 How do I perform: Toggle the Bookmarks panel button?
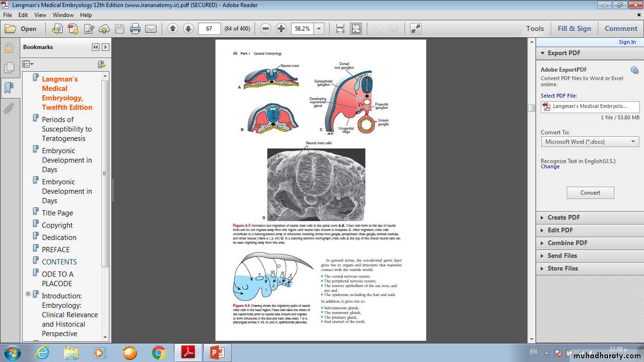[8, 88]
